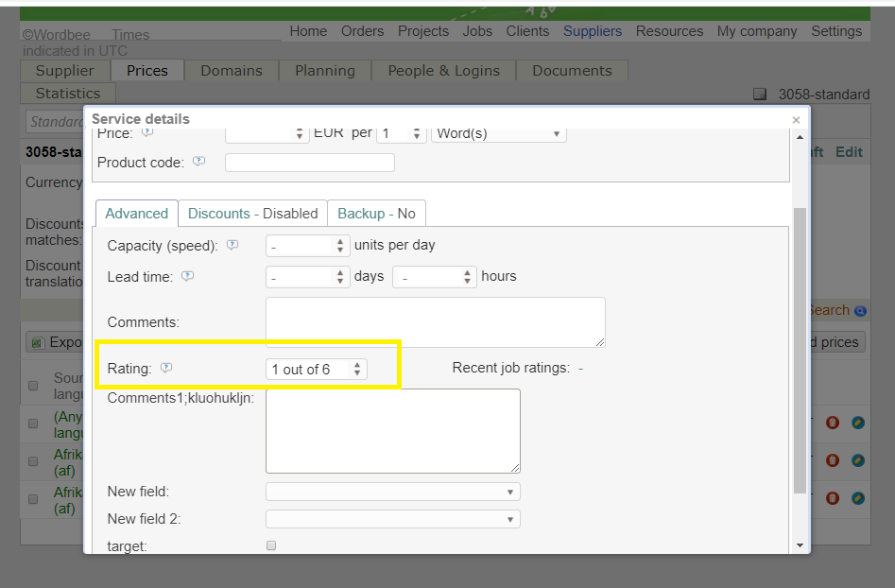Screen dimensions: 895x588
Task: Switch to the Discounts - Disabled tab
Action: (x=252, y=214)
